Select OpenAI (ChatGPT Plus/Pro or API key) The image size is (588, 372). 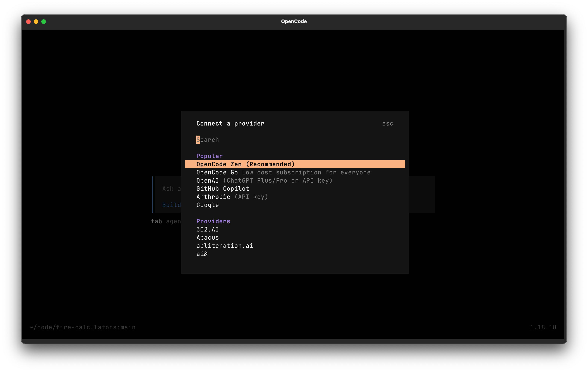click(x=295, y=181)
